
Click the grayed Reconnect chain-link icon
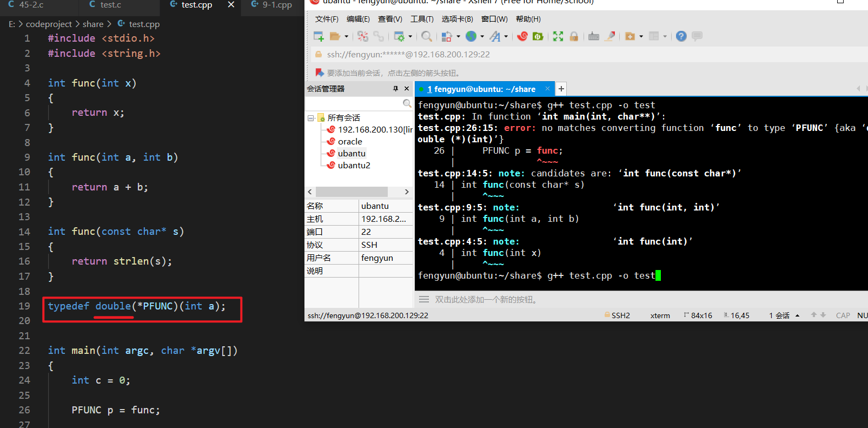pyautogui.click(x=379, y=36)
